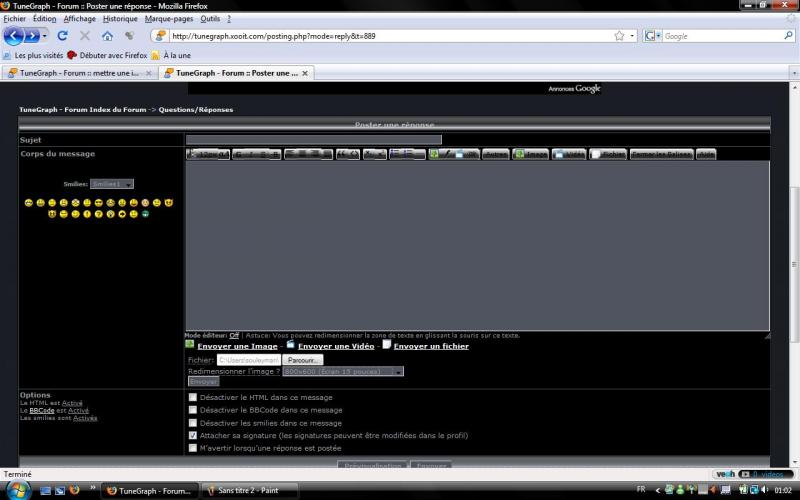800x500 pixels.
Task: Open the Smilies category dropdown
Action: pyautogui.click(x=112, y=184)
